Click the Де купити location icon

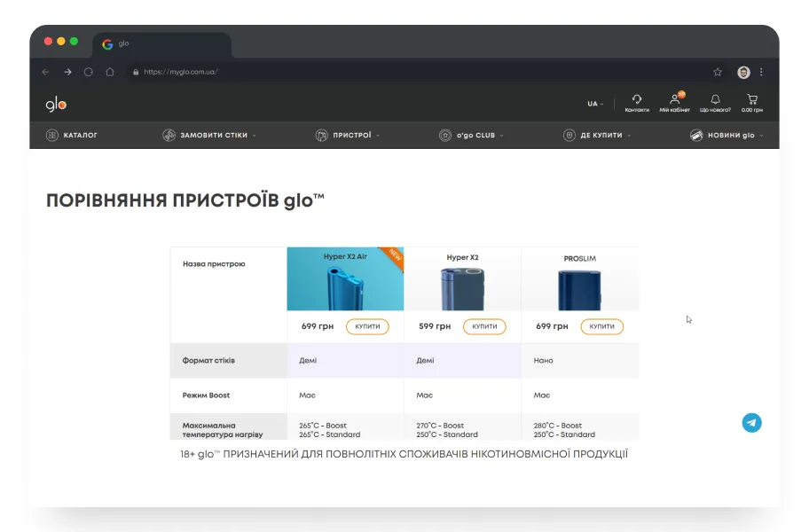pyautogui.click(x=569, y=135)
